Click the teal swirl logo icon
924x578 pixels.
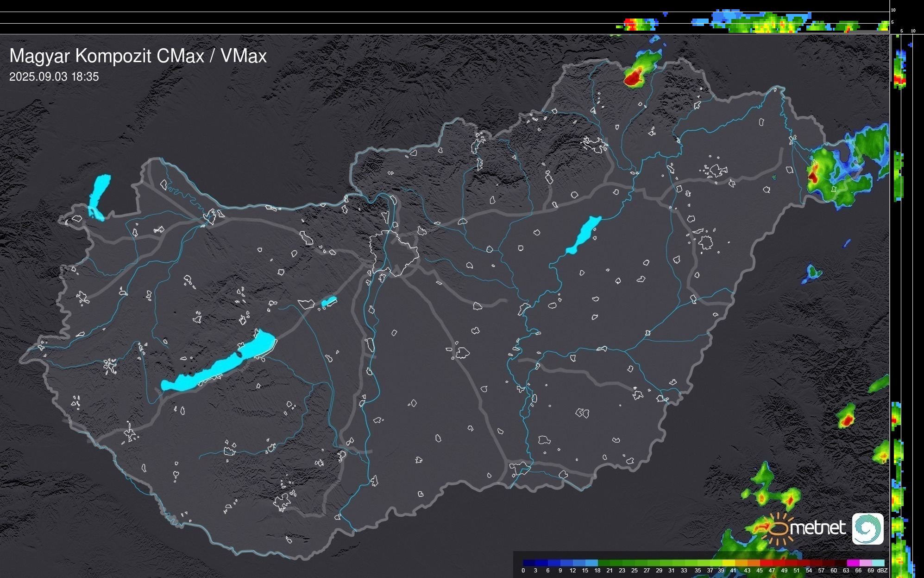[867, 529]
